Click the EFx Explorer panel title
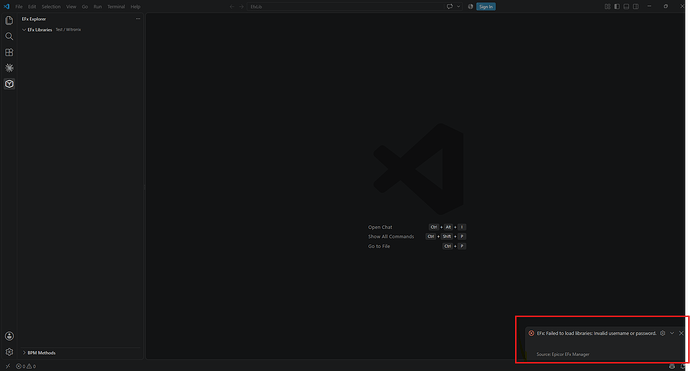 [x=34, y=19]
